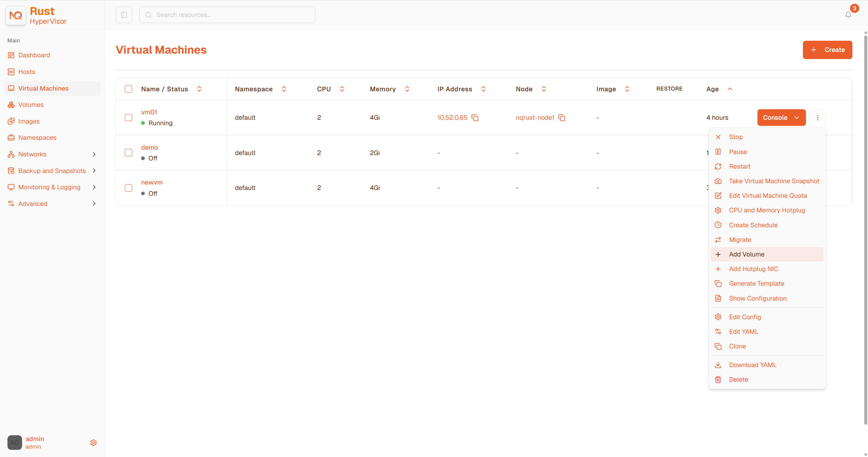Click the NQ Rust HyperVisor logo
Screen dimensions: 868x457
pos(16,16)
